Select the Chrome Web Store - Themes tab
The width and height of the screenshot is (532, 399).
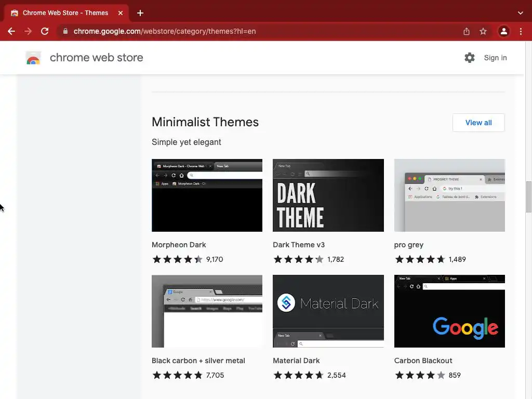coord(66,13)
